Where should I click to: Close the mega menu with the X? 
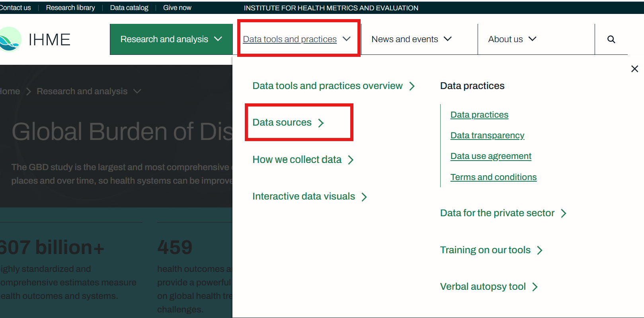coord(634,69)
